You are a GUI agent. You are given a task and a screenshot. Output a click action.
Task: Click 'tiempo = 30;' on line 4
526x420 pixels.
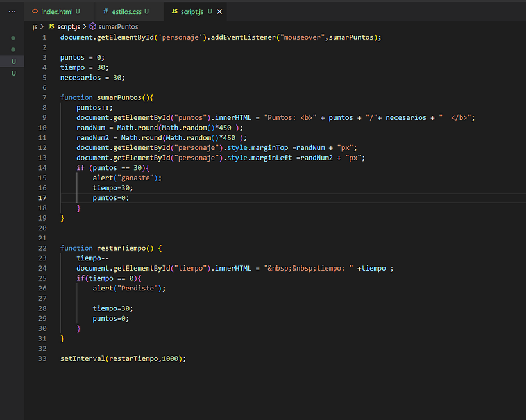coord(84,67)
